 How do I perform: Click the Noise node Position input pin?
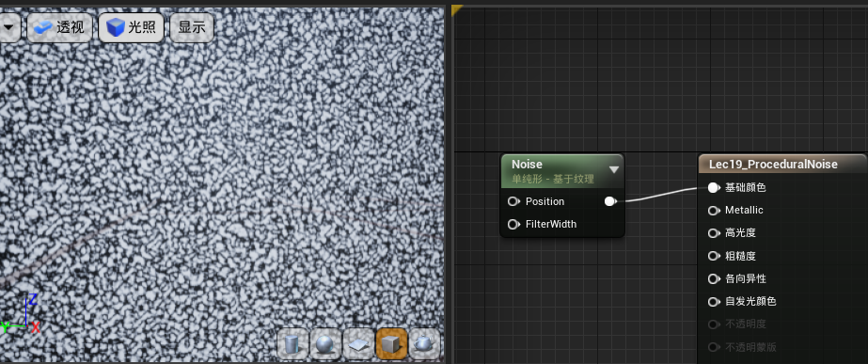click(513, 201)
